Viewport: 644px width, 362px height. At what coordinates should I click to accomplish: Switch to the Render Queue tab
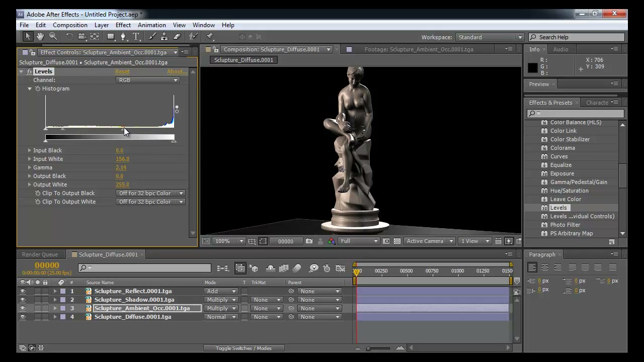40,254
